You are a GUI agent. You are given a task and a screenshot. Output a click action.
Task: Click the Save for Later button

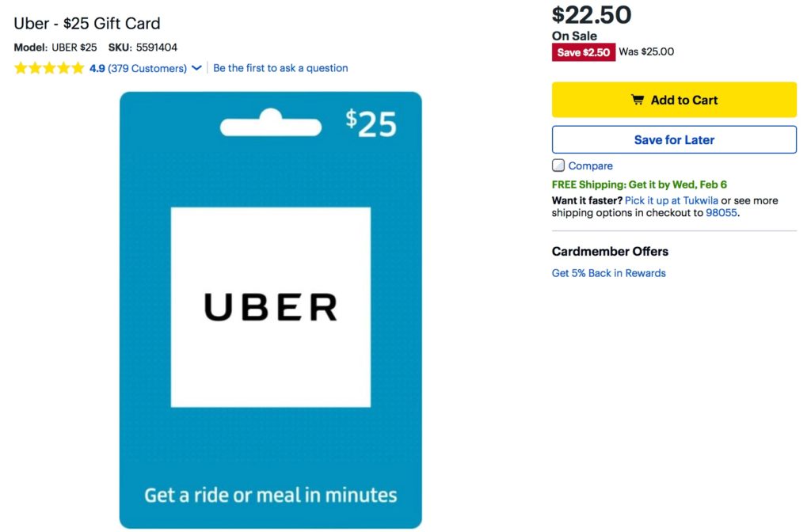(674, 139)
